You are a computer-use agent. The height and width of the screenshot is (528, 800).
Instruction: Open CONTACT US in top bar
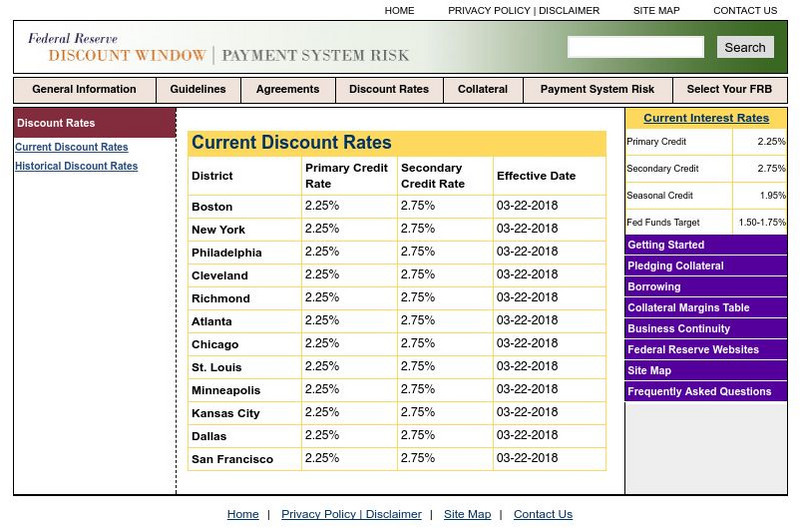click(745, 11)
